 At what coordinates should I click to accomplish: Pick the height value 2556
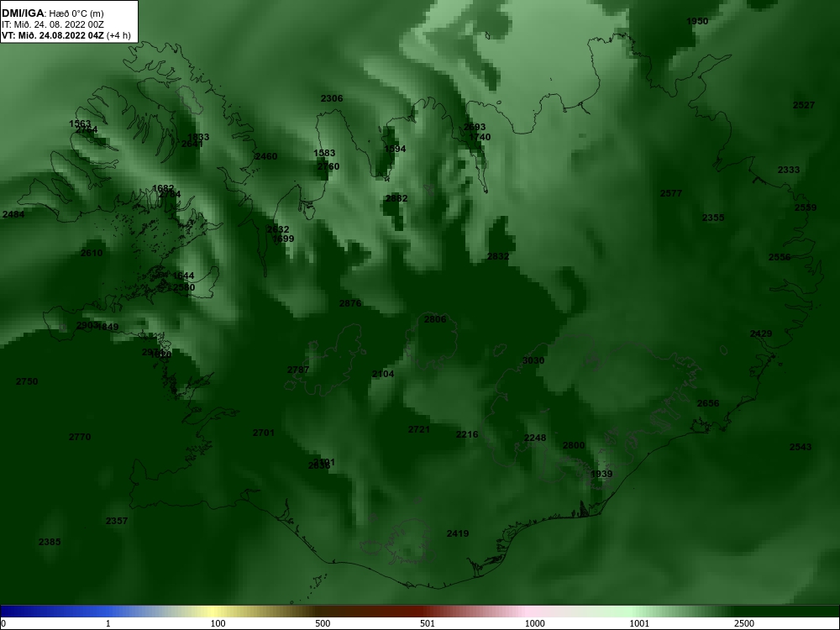point(780,257)
